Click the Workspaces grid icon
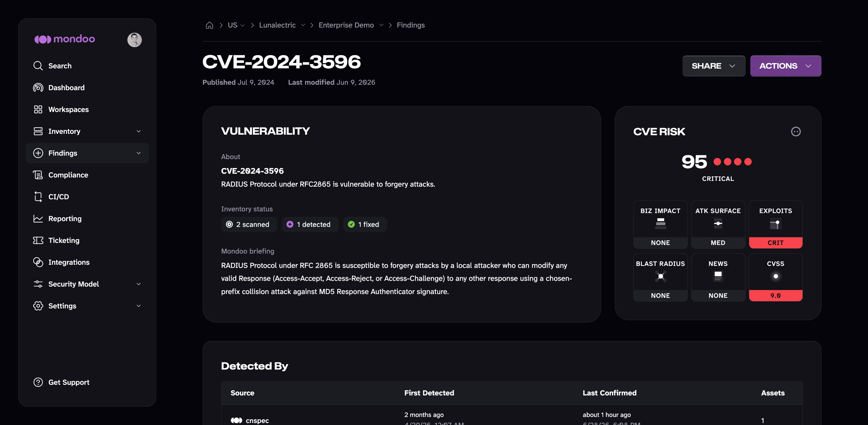 [38, 109]
